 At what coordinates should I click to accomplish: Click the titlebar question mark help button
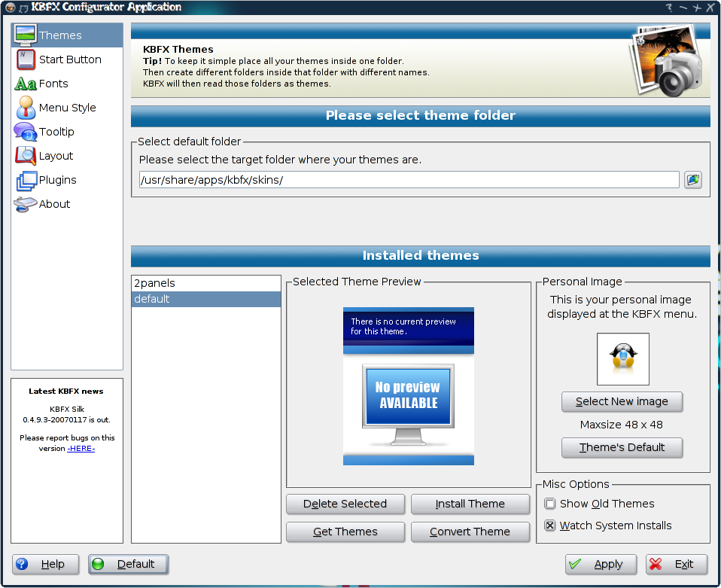pyautogui.click(x=670, y=8)
